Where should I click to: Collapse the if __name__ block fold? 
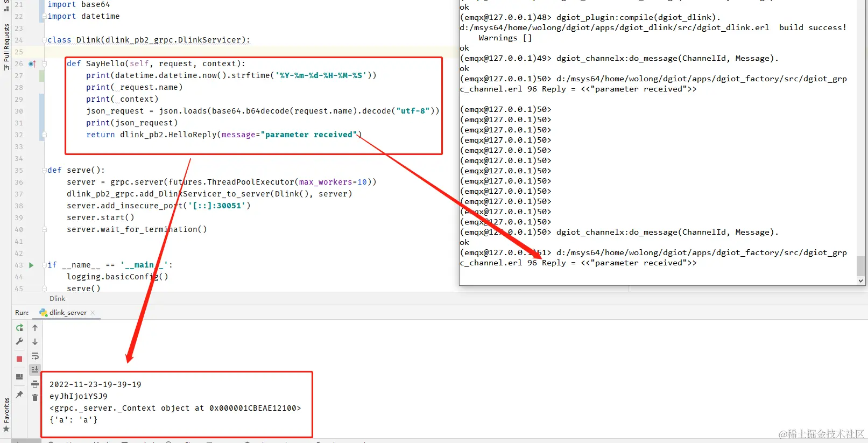45,265
